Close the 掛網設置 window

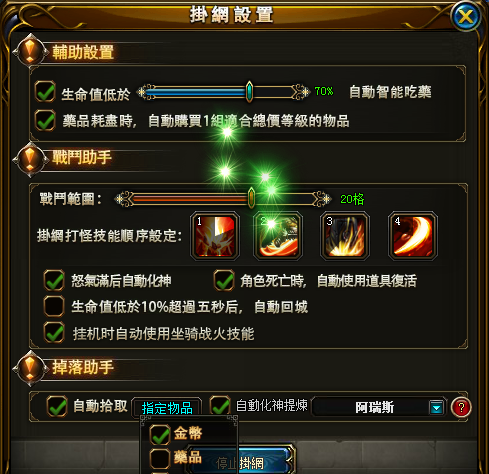[466, 16]
